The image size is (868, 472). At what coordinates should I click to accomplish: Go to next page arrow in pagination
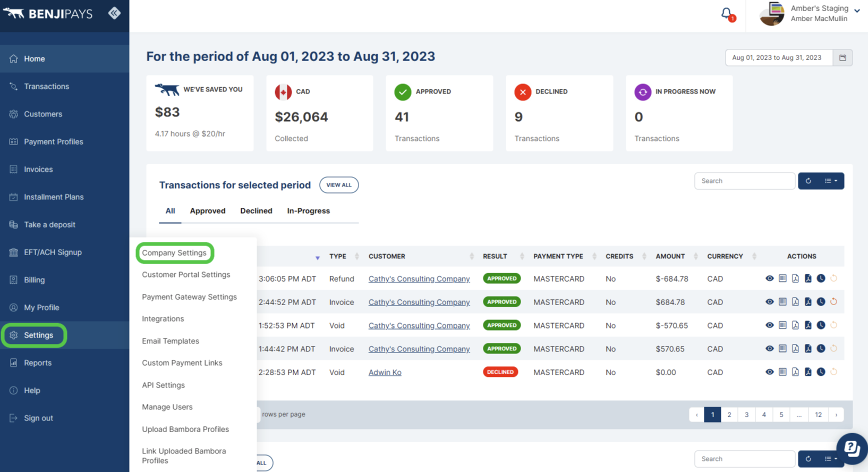coord(836,415)
